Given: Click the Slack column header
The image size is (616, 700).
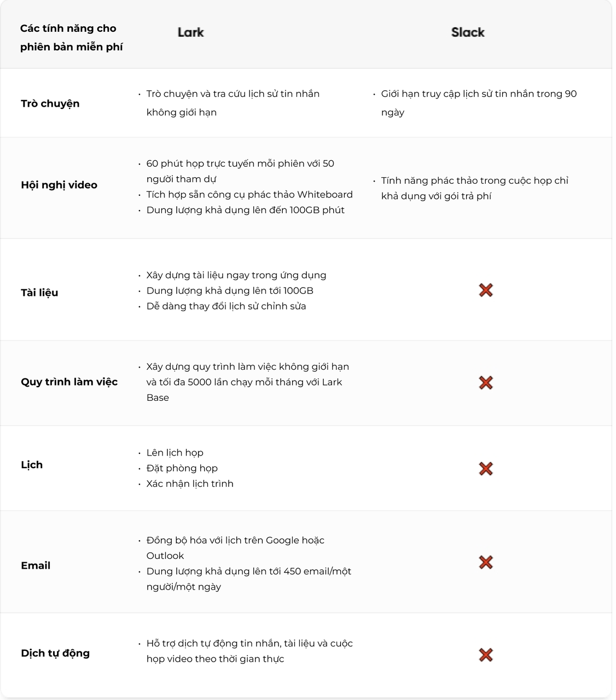Looking at the screenshot, I should (468, 33).
